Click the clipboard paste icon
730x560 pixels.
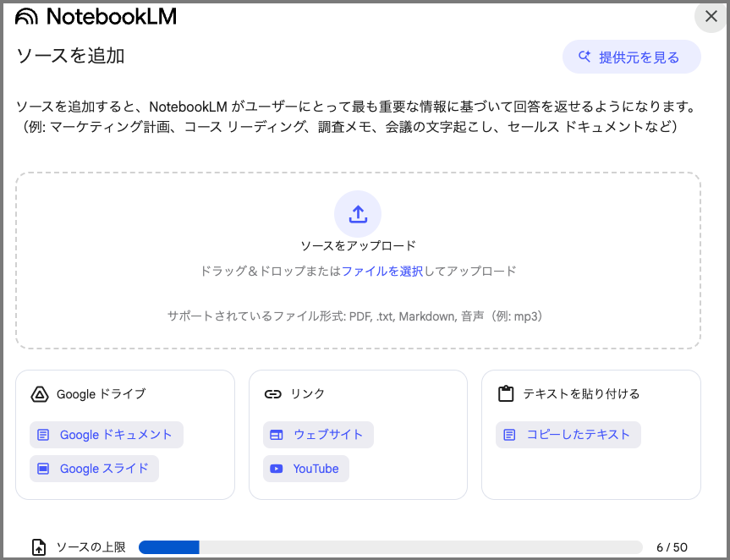click(x=506, y=394)
